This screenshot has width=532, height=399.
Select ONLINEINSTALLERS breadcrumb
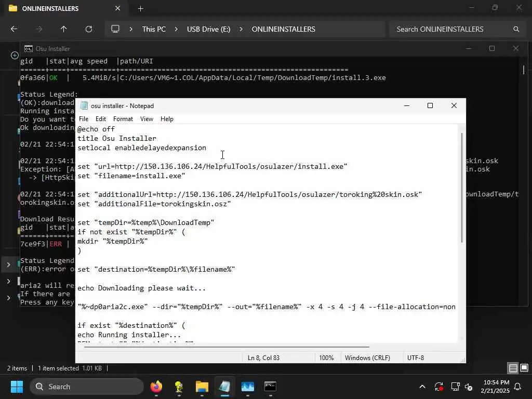pyautogui.click(x=283, y=29)
